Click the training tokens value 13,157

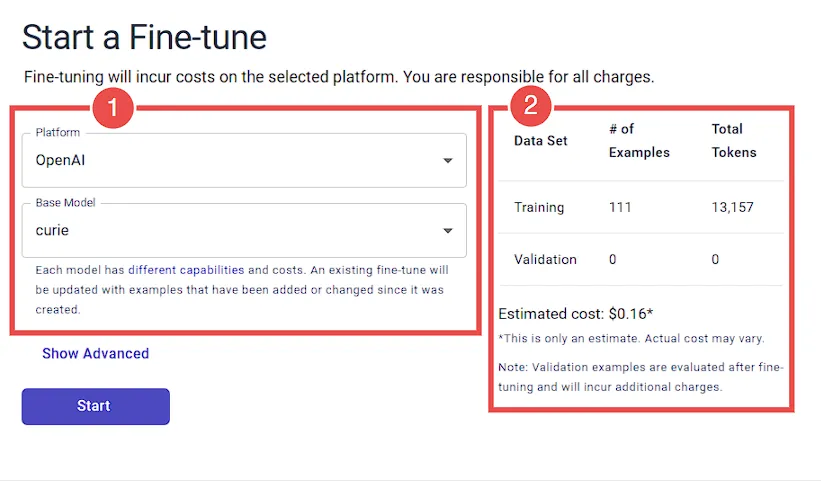(x=732, y=207)
